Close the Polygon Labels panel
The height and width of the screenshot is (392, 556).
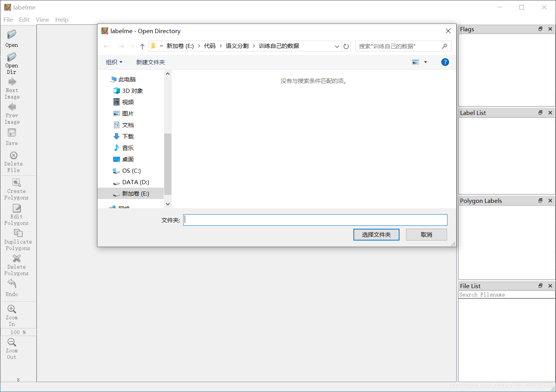pos(550,201)
